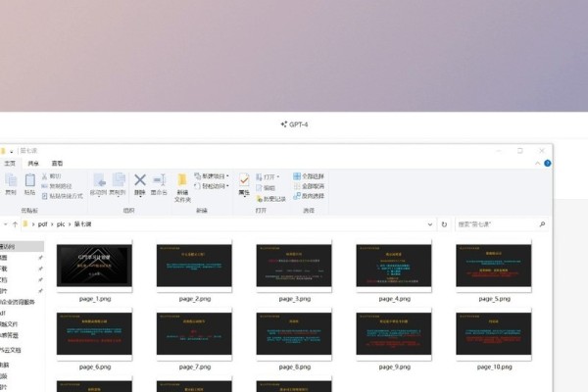Click the 第七课 breadcrumb in address bar
This screenshot has width=588, height=392.
pos(83,224)
